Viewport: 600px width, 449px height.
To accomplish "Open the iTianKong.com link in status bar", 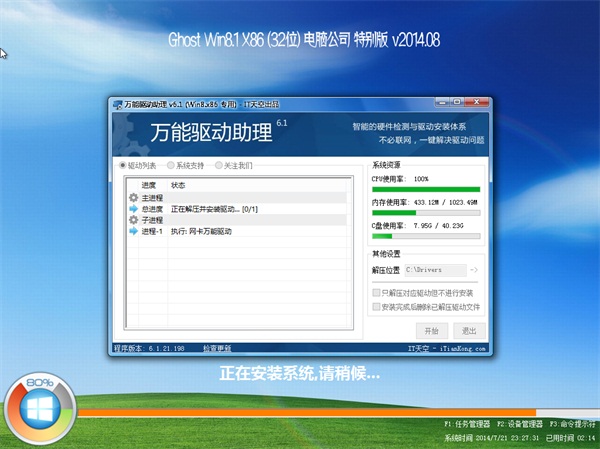I will (x=457, y=348).
